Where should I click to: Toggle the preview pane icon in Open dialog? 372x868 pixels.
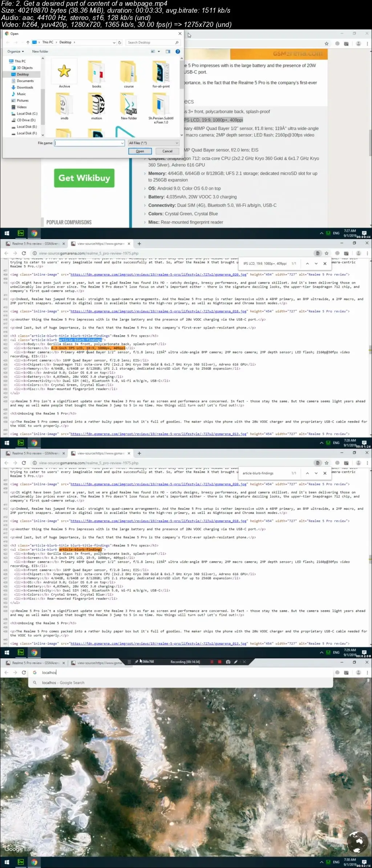click(x=168, y=52)
